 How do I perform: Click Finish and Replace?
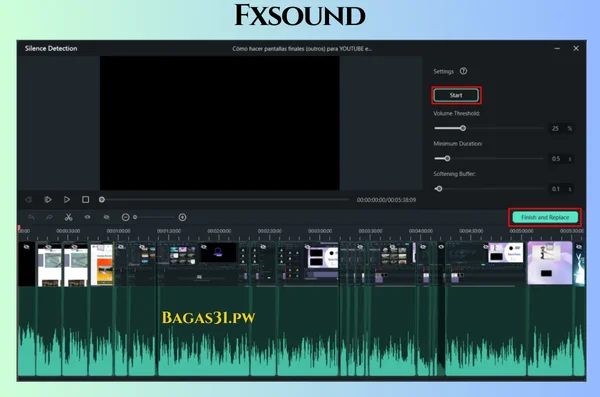coord(545,217)
